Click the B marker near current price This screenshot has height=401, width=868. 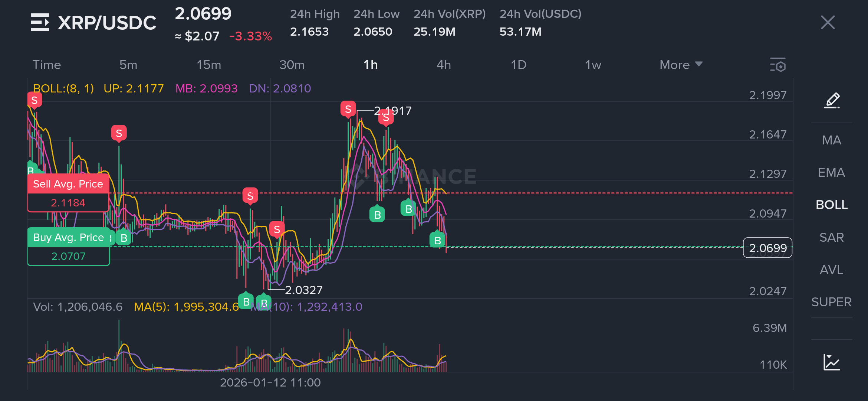(x=437, y=240)
